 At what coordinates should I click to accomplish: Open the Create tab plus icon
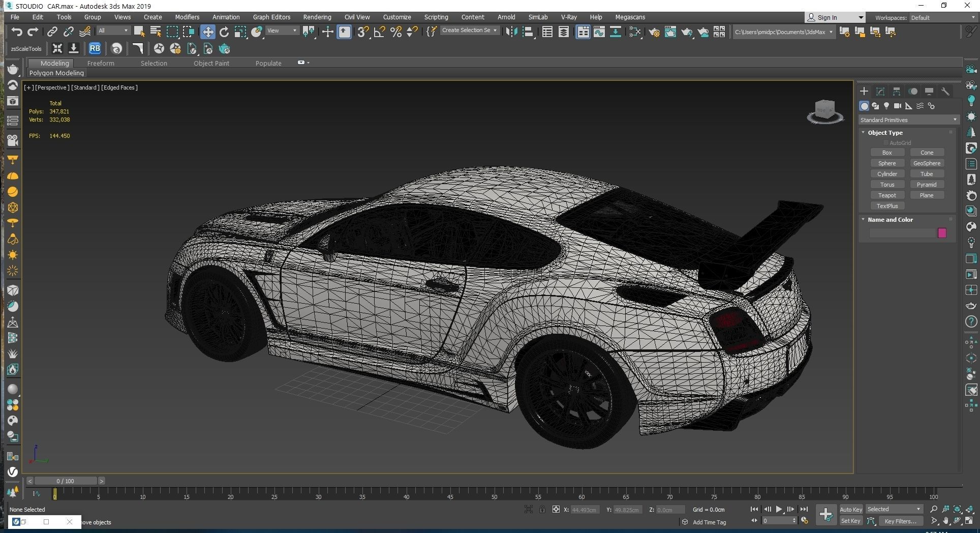coord(864,91)
